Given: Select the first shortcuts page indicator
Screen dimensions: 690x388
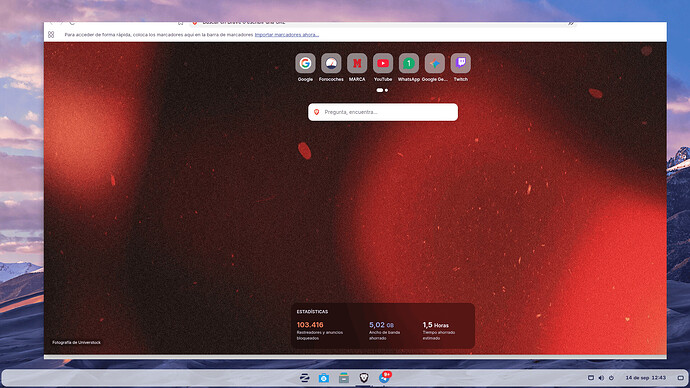Looking at the screenshot, I should pos(379,90).
